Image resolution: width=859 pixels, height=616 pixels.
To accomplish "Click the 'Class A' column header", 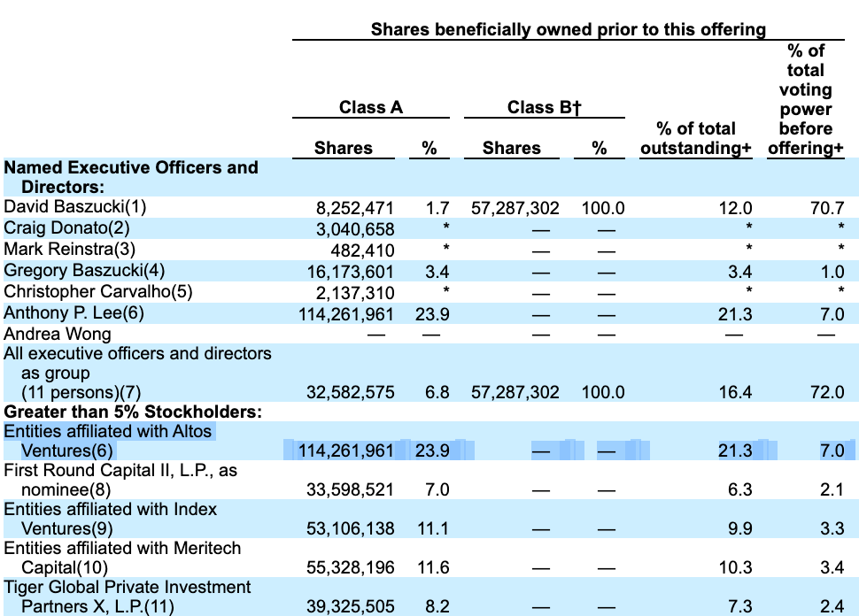I will tap(371, 107).
